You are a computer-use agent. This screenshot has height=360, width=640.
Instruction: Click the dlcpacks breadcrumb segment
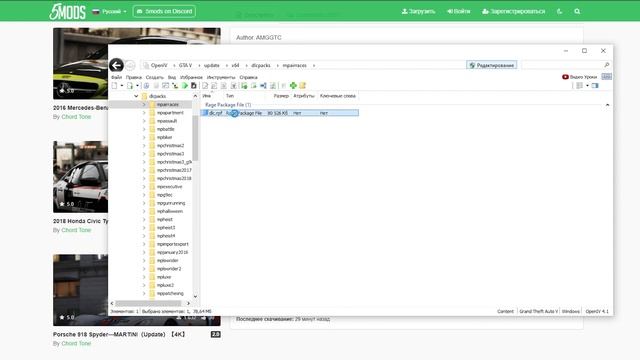click(x=261, y=65)
